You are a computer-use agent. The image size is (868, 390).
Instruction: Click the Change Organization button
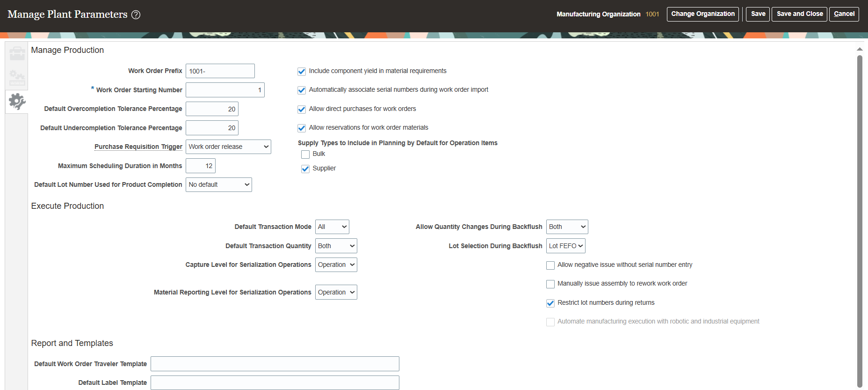point(703,14)
